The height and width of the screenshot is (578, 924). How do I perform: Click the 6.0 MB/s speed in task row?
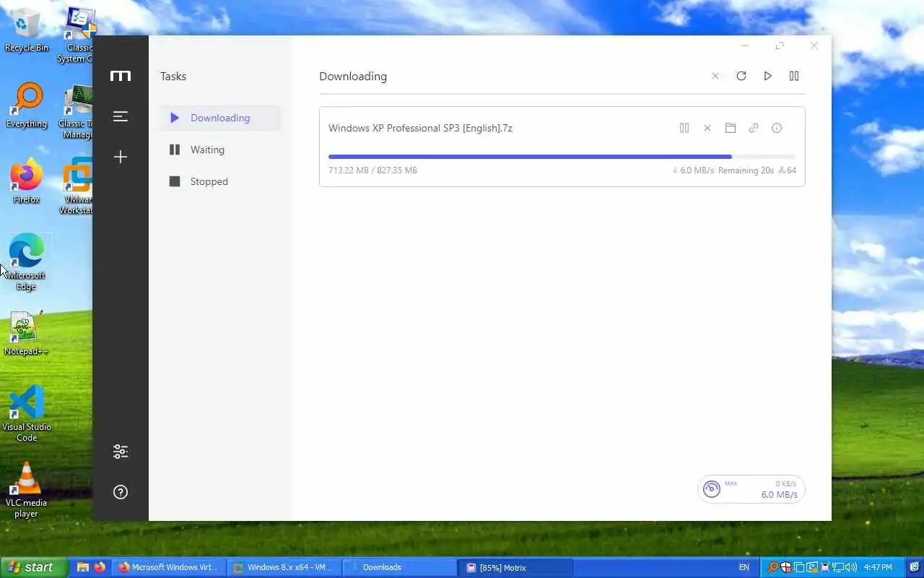click(x=693, y=171)
